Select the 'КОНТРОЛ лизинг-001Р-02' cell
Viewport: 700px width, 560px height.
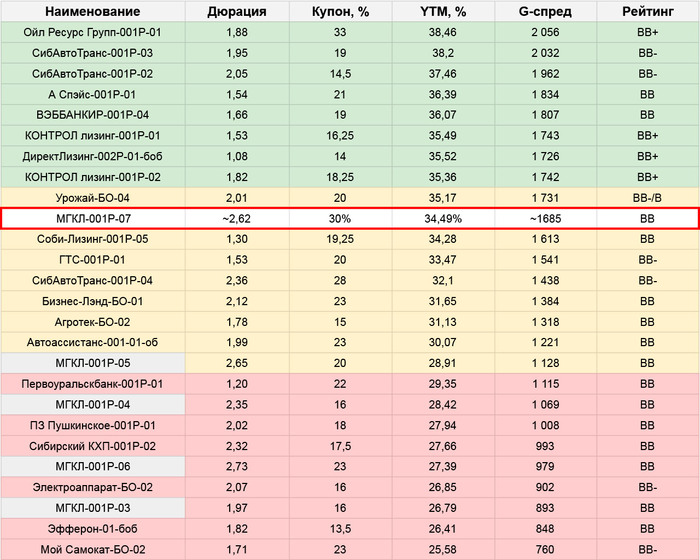tap(93, 177)
